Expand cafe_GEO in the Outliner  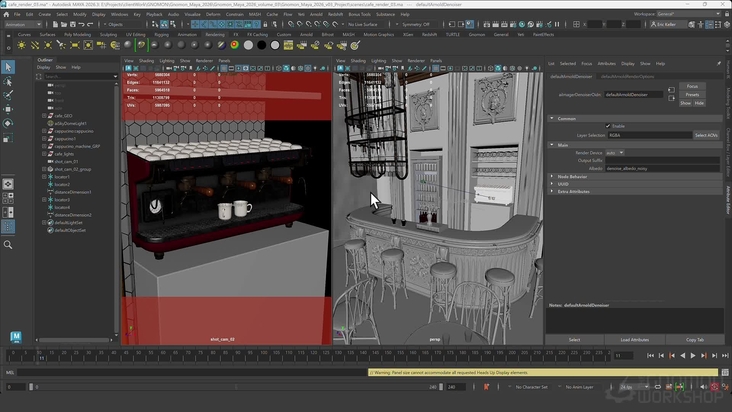pos(44,116)
